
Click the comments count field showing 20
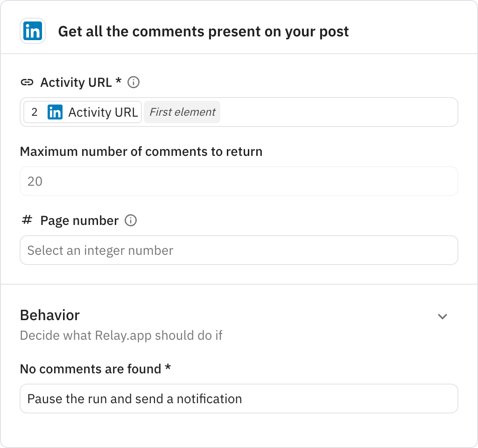[239, 181]
